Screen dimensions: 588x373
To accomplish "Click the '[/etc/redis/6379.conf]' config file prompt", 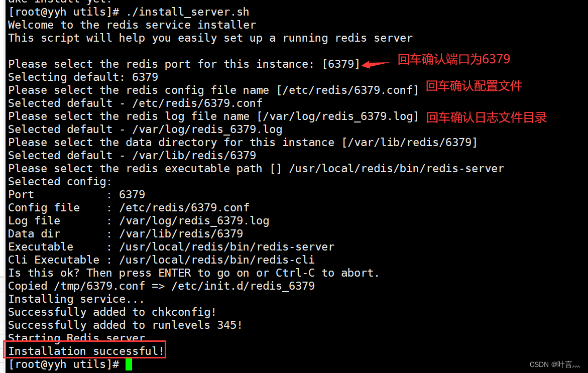I will click(347, 90).
